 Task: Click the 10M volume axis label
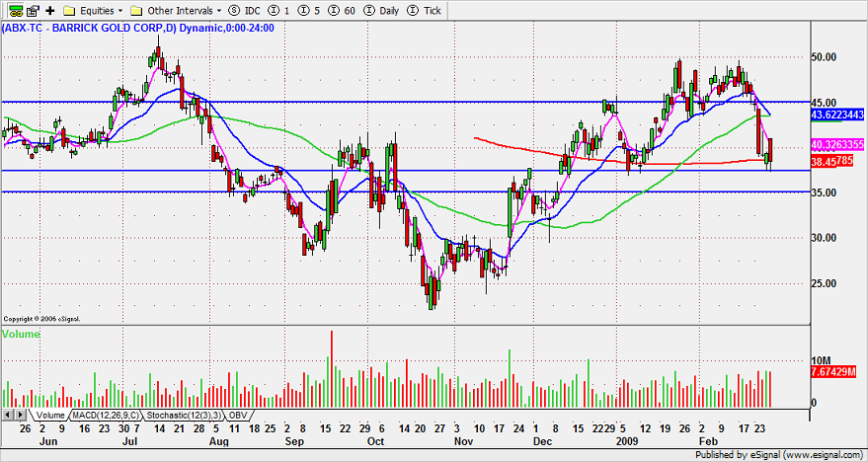[x=820, y=360]
